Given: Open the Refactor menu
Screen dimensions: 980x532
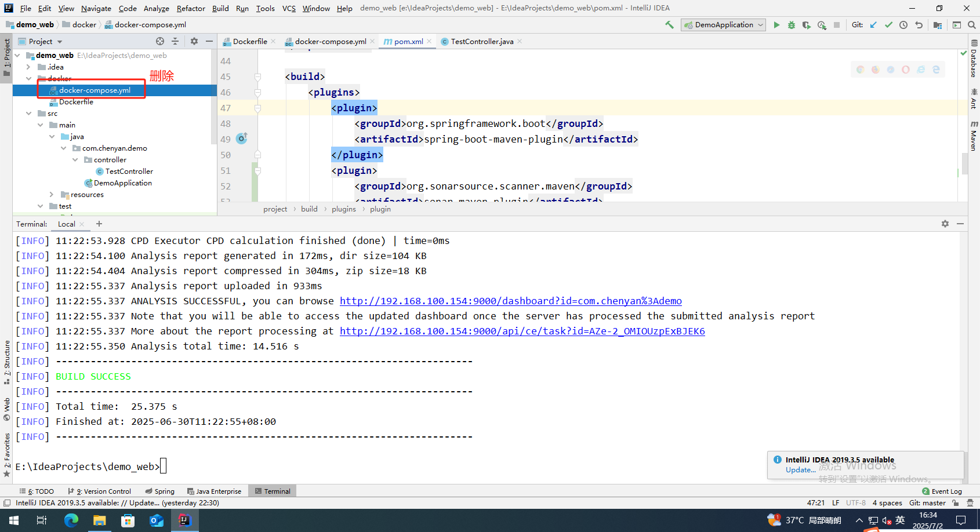Looking at the screenshot, I should 191,8.
